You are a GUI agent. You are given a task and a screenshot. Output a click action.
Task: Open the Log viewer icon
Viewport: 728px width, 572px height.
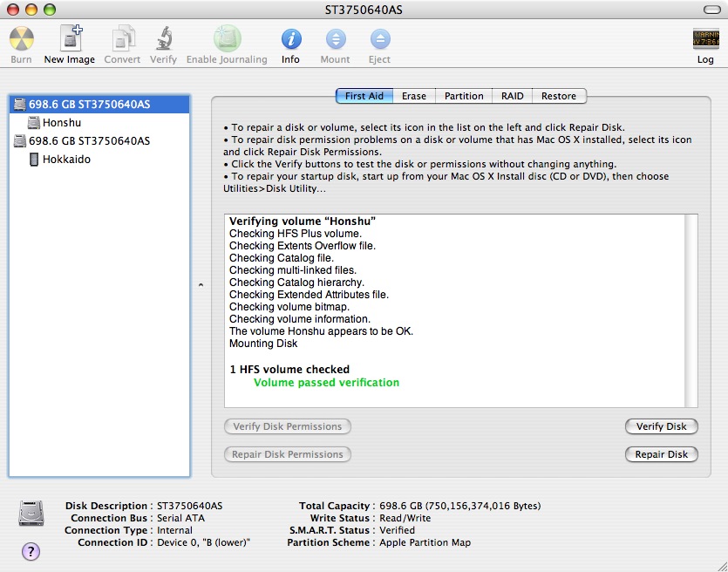[705, 40]
